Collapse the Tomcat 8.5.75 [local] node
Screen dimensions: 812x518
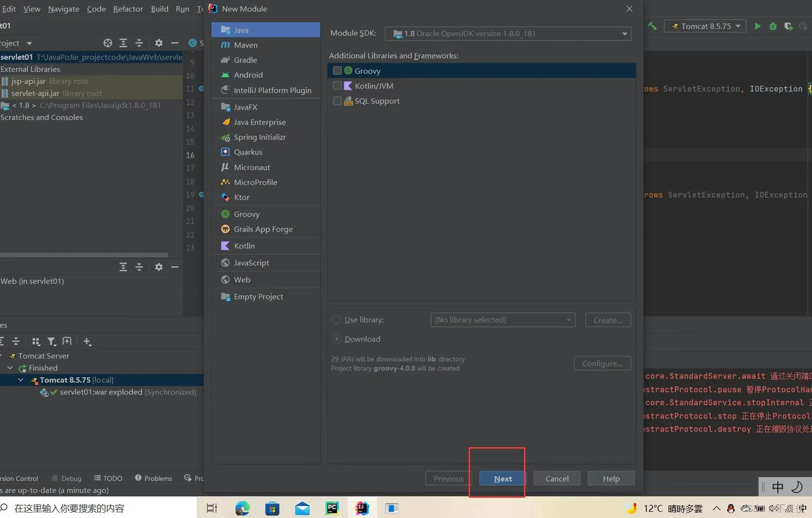21,380
